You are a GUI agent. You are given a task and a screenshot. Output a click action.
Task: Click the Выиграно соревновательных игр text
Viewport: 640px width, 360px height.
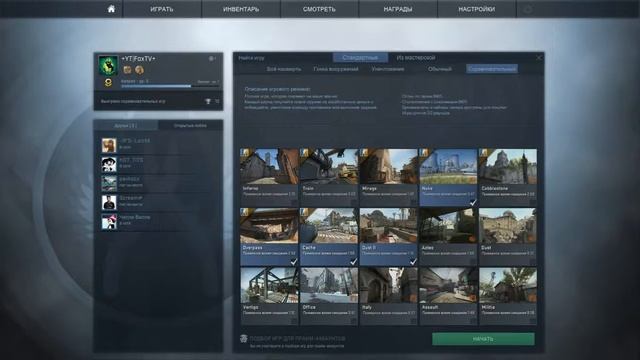(x=133, y=101)
